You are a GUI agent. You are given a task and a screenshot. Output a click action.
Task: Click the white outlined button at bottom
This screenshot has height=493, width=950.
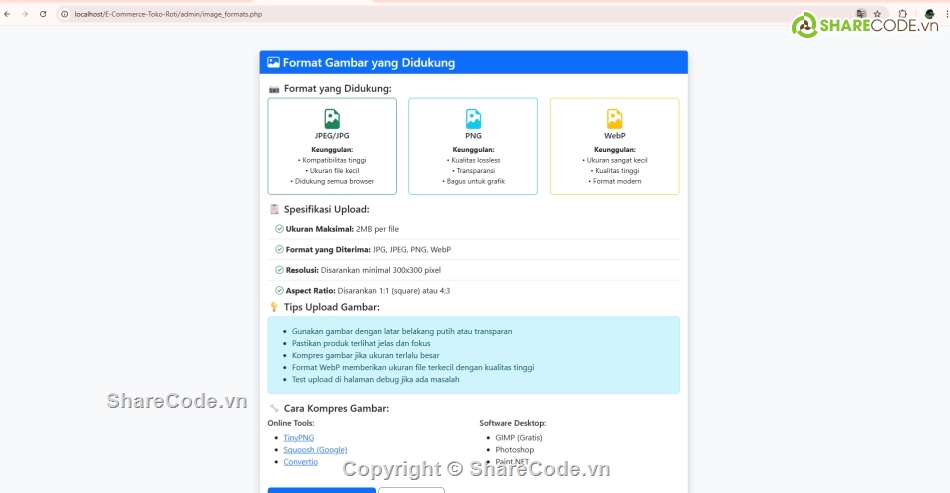tap(411, 490)
